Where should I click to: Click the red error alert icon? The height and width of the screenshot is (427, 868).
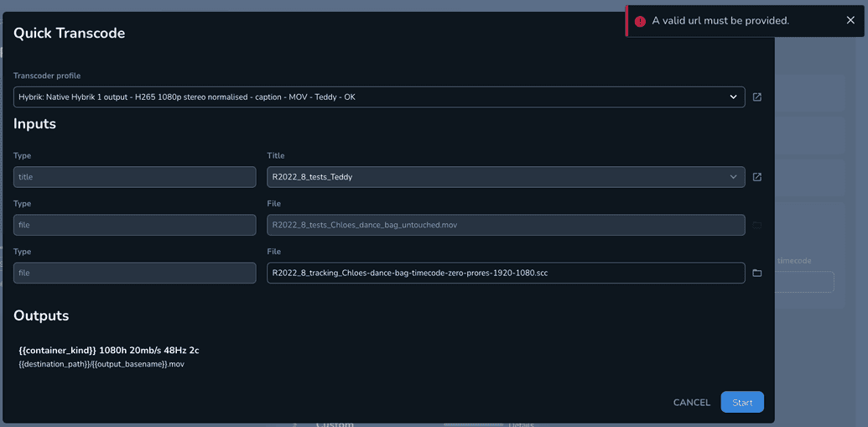click(641, 21)
